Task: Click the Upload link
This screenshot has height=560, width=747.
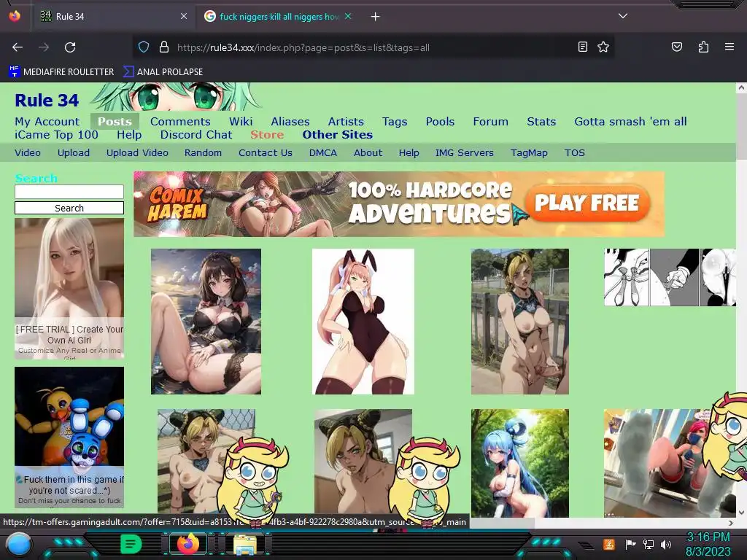Action: click(74, 153)
